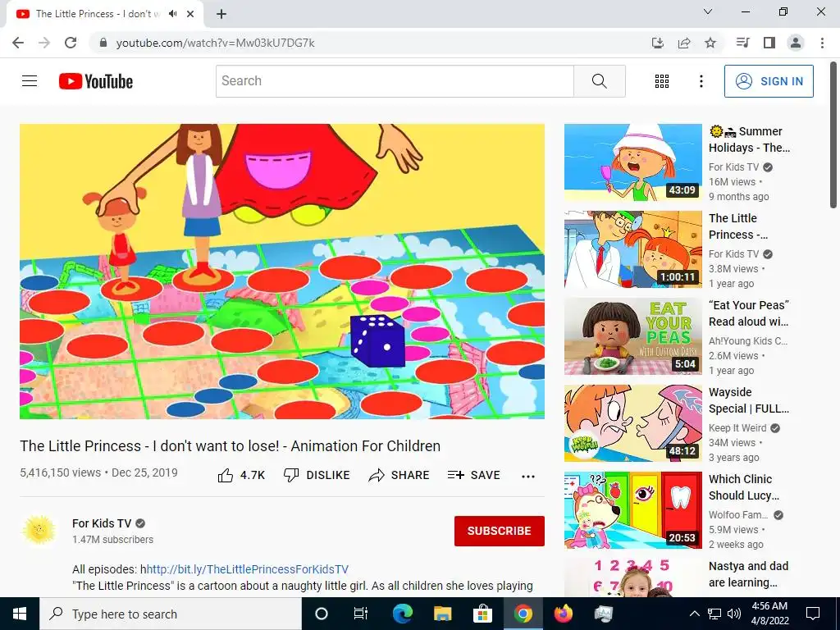Click Keep It Weird channel name
Viewport: 840px width, 630px height.
coord(737,428)
